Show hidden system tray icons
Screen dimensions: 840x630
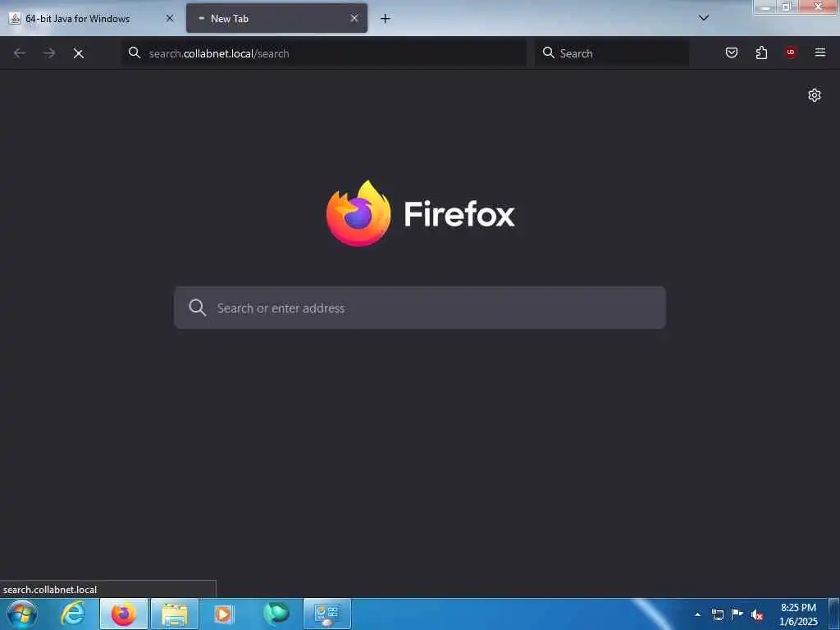[x=697, y=614]
